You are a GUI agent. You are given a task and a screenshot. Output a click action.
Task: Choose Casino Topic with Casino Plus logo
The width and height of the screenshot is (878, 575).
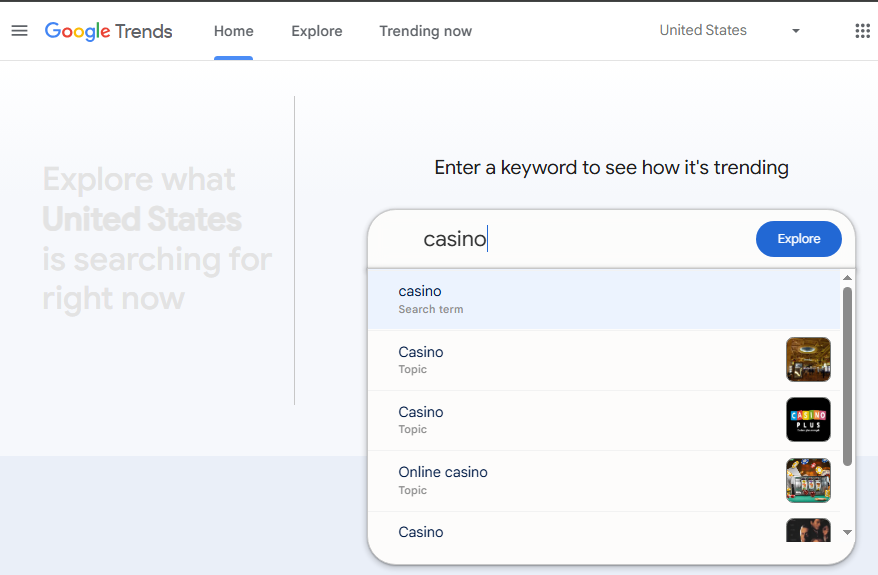[x=604, y=420]
